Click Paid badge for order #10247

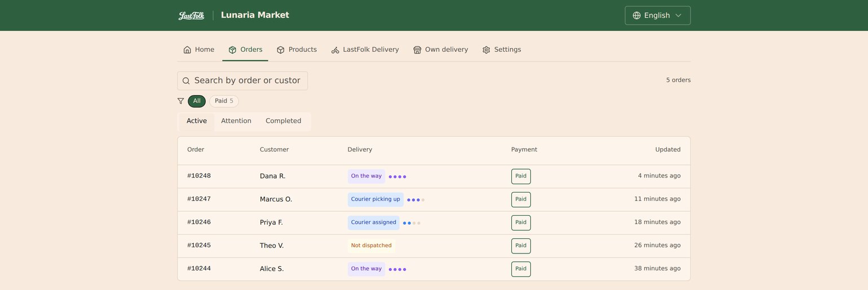pos(521,199)
